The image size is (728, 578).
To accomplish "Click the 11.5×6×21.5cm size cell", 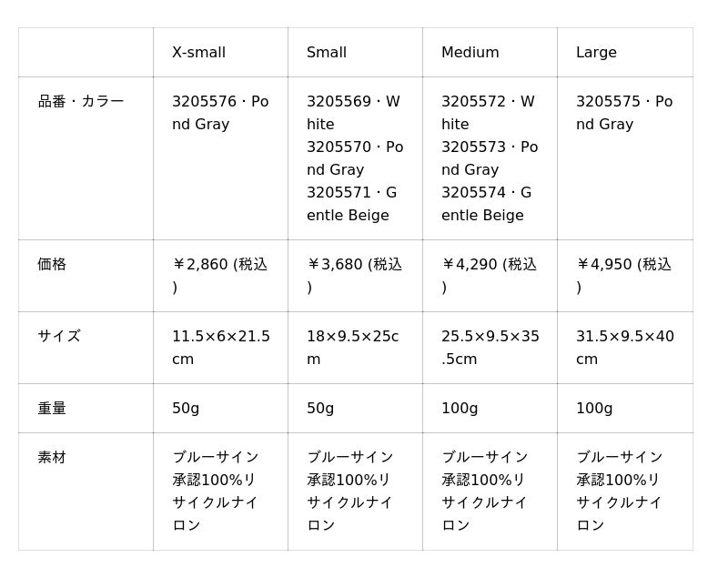I will click(x=220, y=348).
